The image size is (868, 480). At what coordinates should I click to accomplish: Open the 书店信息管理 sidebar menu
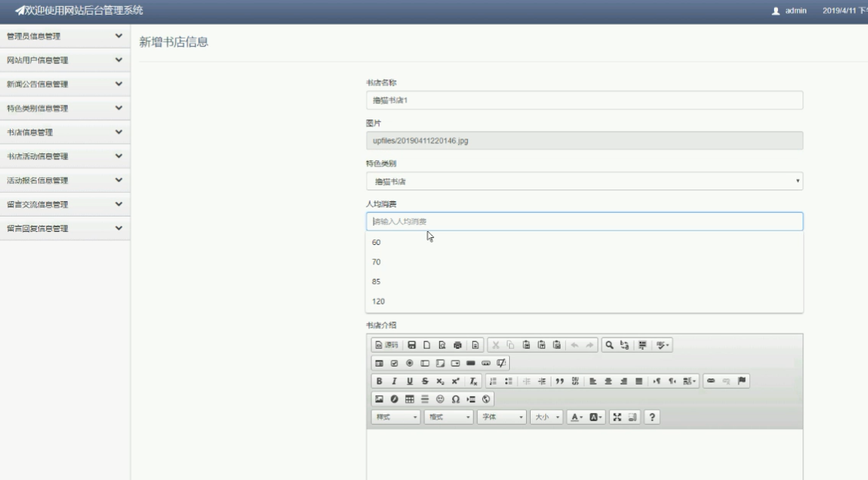pos(65,133)
